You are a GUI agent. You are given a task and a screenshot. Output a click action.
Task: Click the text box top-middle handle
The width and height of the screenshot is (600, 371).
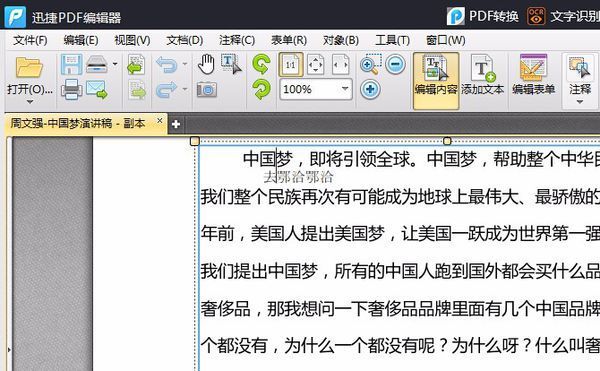point(447,141)
